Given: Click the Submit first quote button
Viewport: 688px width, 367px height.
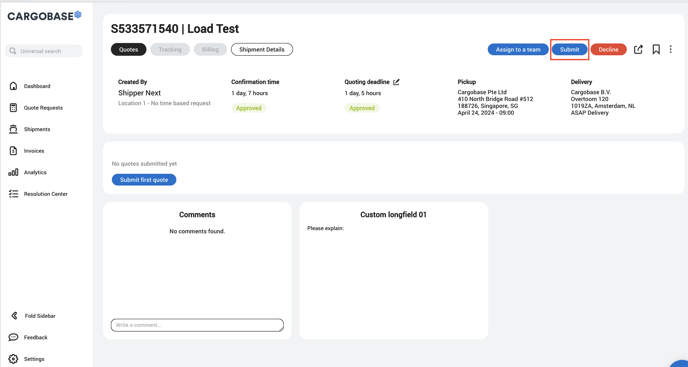Looking at the screenshot, I should 144,180.
